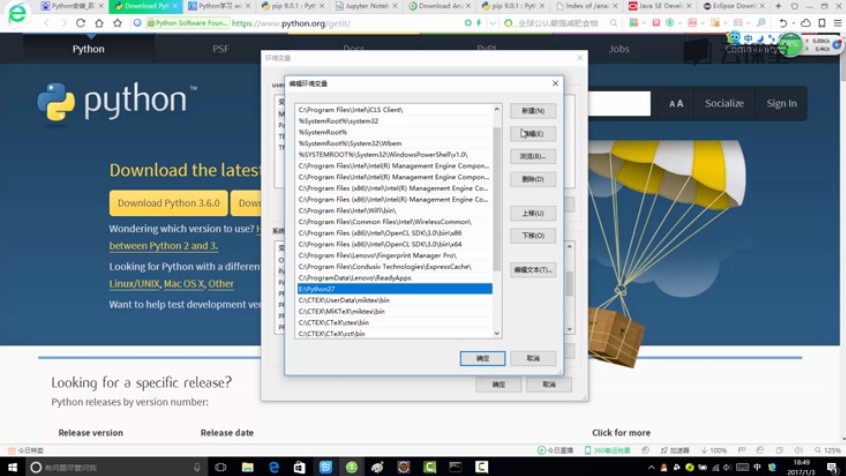Select the C:\CTEX\UserData\miktex\bin entry
This screenshot has width=846, height=476.
coord(394,300)
